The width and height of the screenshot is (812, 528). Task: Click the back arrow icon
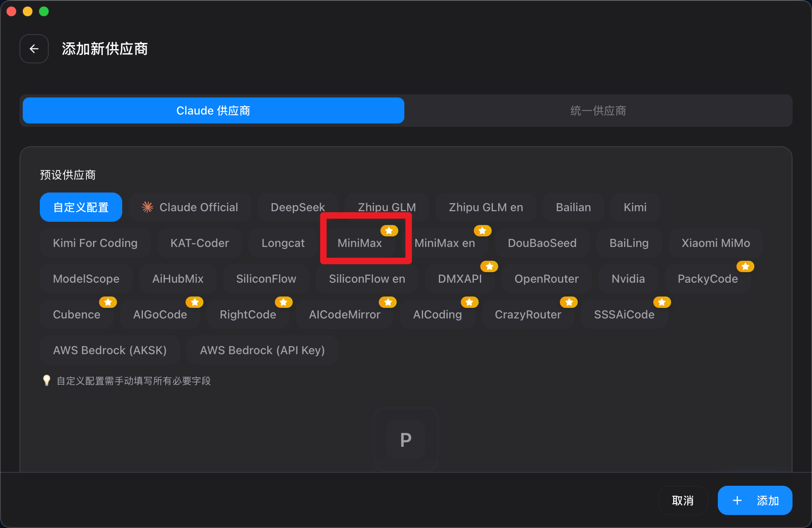coord(34,49)
